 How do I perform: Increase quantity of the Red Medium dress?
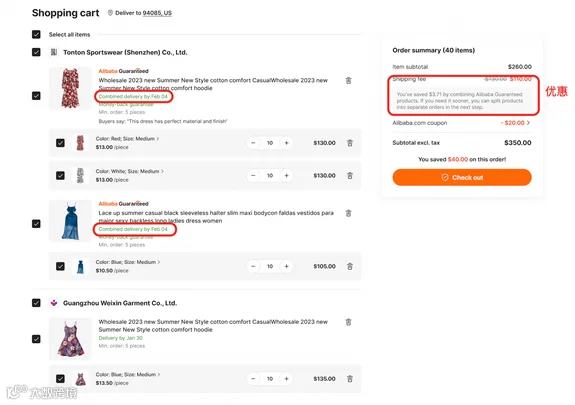coord(286,143)
